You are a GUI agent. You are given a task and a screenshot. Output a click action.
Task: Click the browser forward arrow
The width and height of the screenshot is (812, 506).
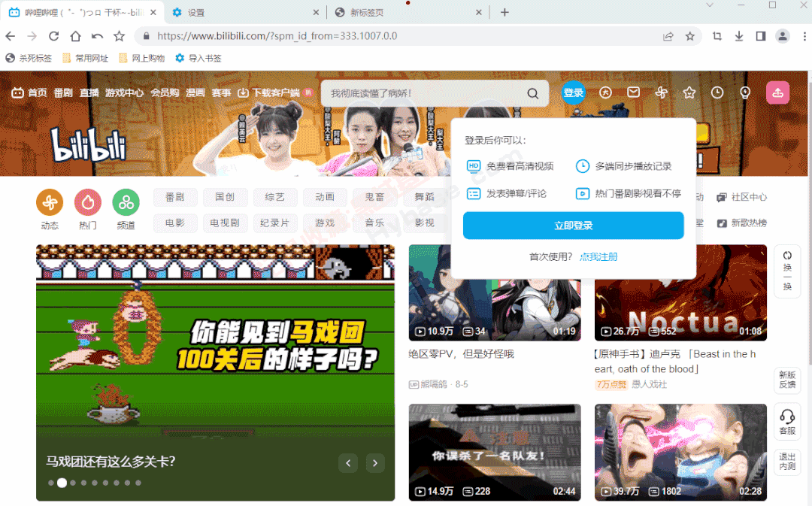coord(32,36)
